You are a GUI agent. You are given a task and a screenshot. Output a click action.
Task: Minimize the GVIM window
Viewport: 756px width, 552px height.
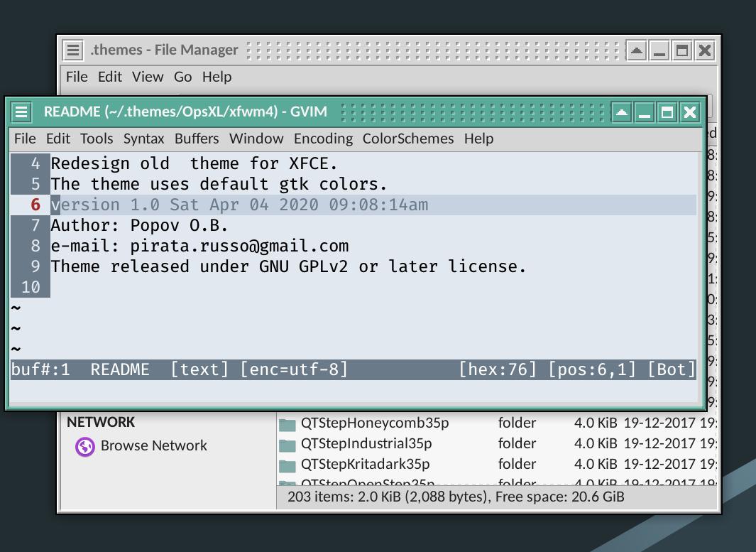[x=645, y=112]
